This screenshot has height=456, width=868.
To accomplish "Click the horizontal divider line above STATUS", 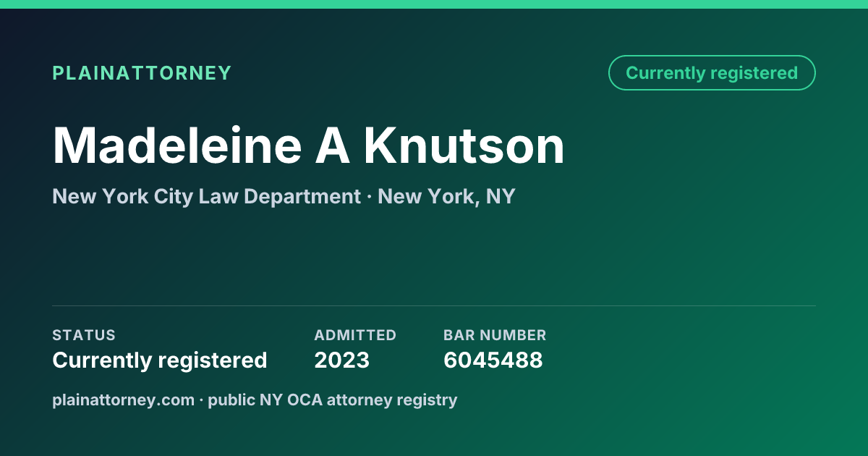I will coord(434,305).
